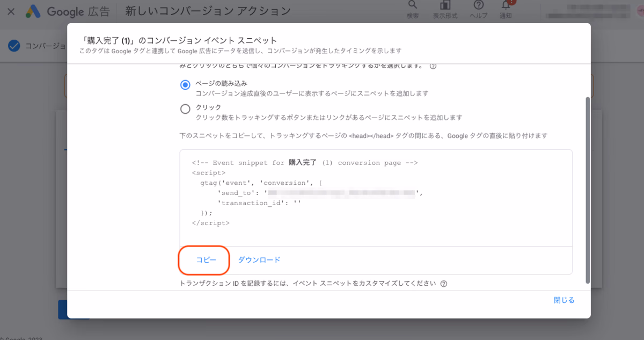Click the gtag('event', 'conversion' line
This screenshot has width=644, height=340.
click(261, 183)
